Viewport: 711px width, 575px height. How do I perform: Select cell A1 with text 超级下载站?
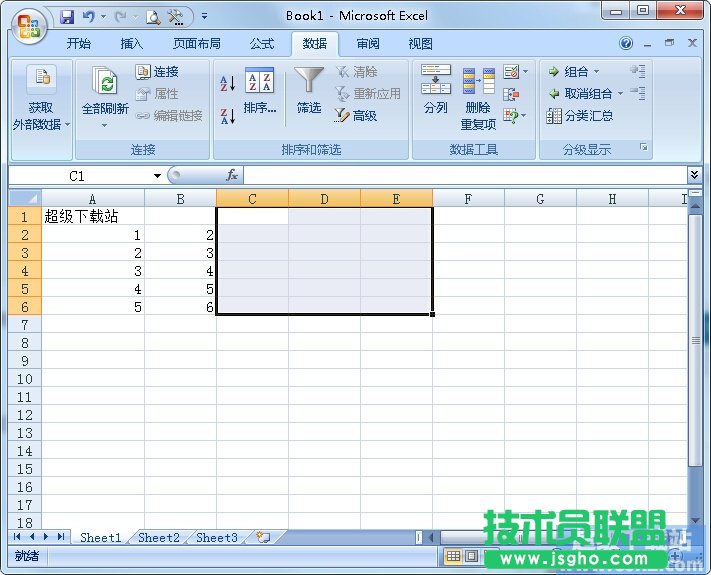(92, 216)
